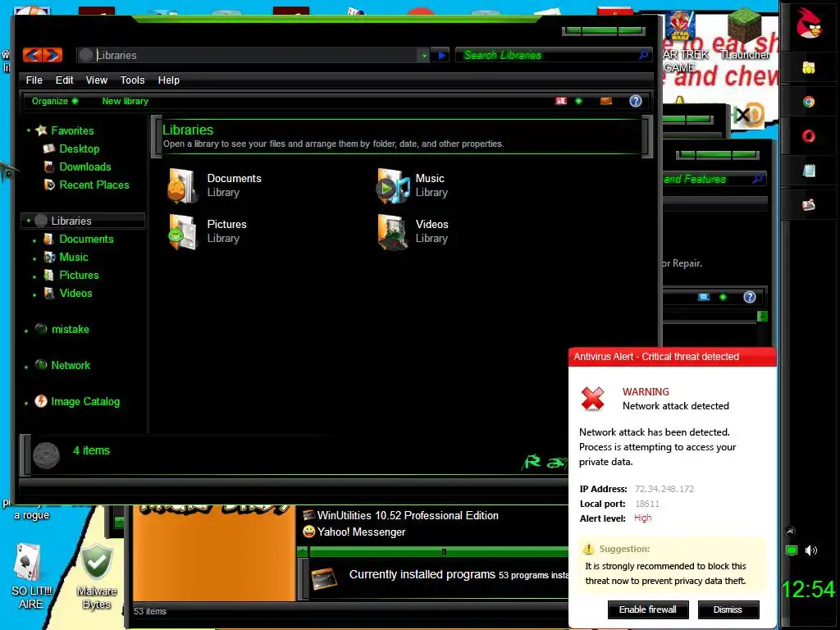840x630 pixels.
Task: Open file explorer folder icon in side taskbar
Action: [x=808, y=67]
